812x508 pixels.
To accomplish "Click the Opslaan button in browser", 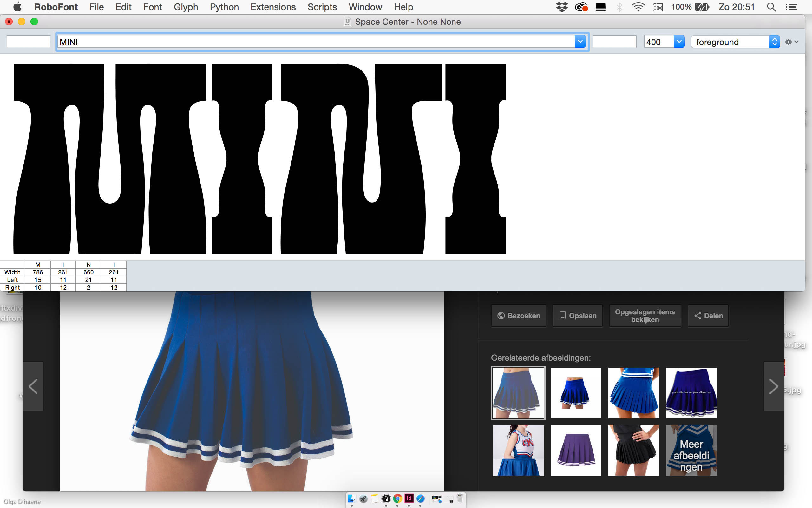I will [578, 316].
